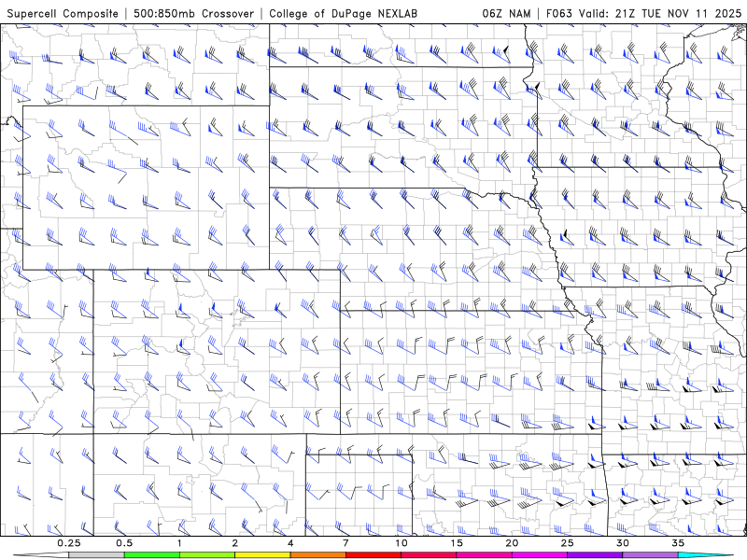Select the gray colorbar segment
The image size is (747, 560).
(x=97, y=555)
